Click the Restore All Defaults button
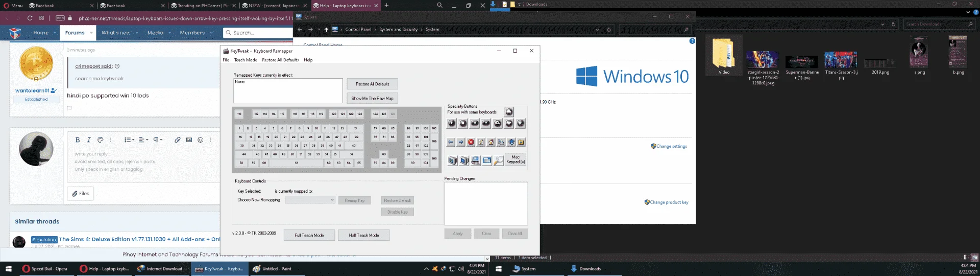980x276 pixels. (372, 84)
